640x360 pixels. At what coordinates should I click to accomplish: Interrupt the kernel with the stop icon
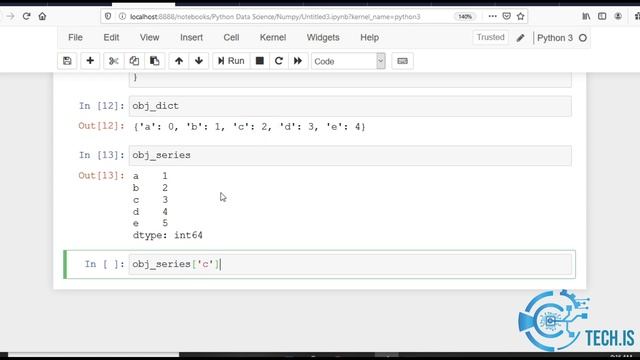point(260,61)
